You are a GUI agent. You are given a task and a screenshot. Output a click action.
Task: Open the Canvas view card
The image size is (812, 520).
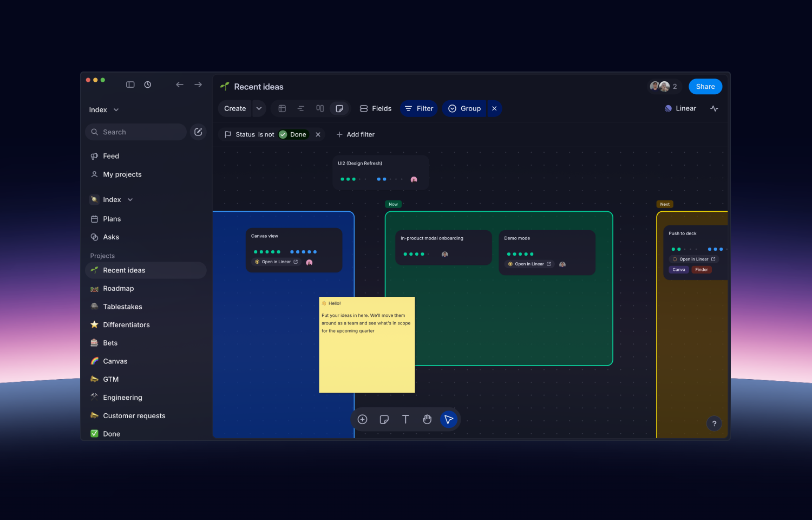coord(294,250)
